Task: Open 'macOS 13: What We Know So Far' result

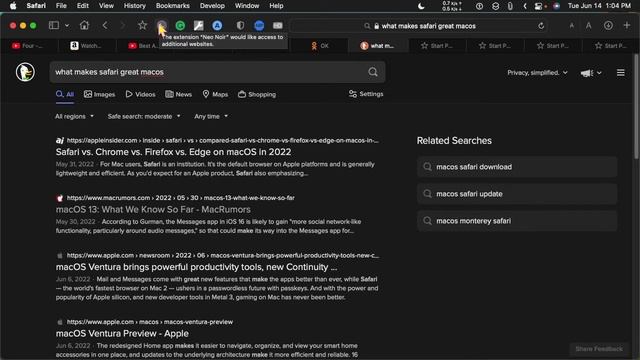Action: [153, 209]
